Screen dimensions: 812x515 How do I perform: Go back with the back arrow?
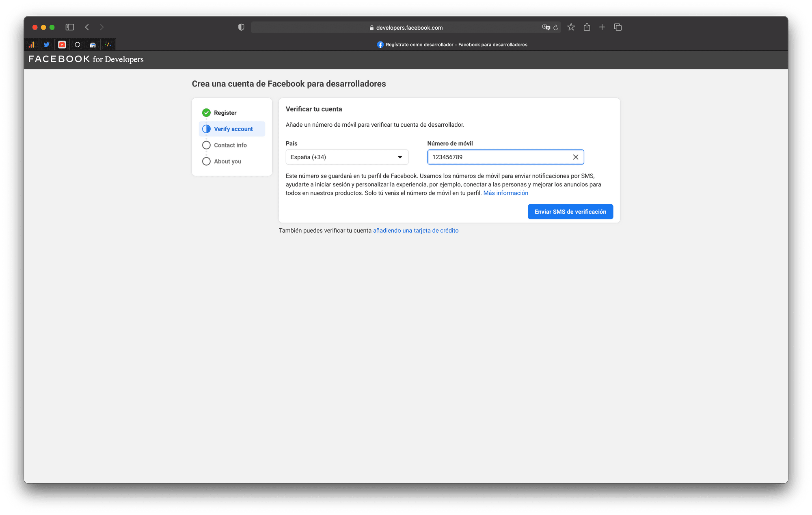click(x=87, y=27)
